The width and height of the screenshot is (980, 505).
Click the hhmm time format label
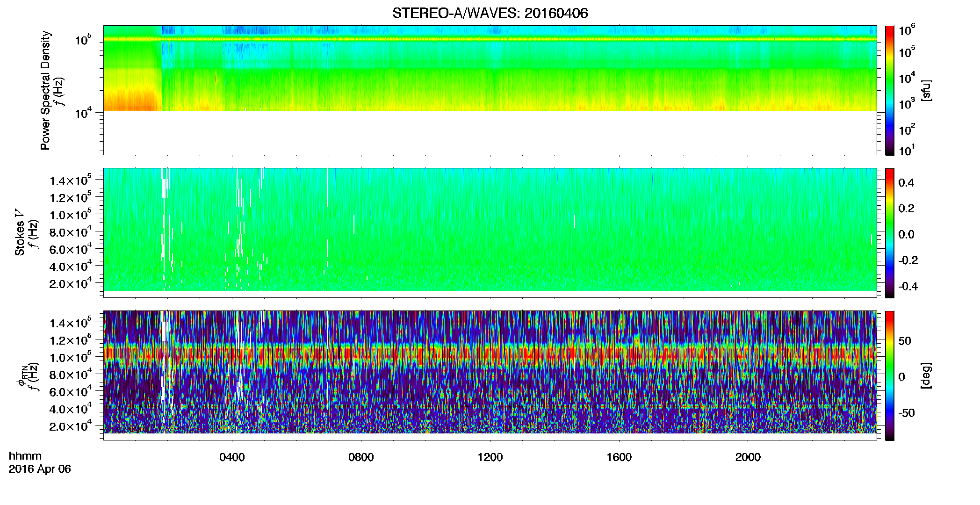click(x=25, y=456)
